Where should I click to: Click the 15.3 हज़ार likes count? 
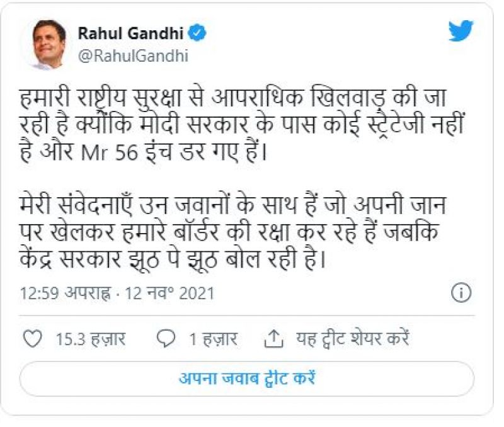pyautogui.click(x=90, y=340)
